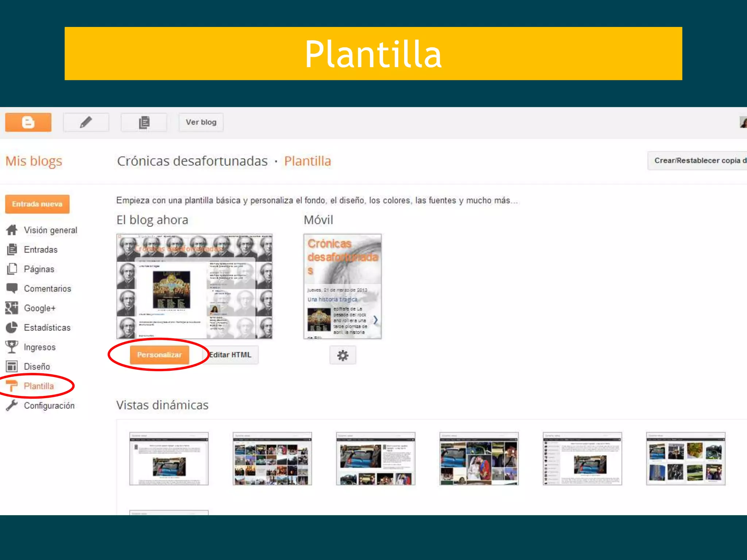Go to Páginas section

coord(39,269)
